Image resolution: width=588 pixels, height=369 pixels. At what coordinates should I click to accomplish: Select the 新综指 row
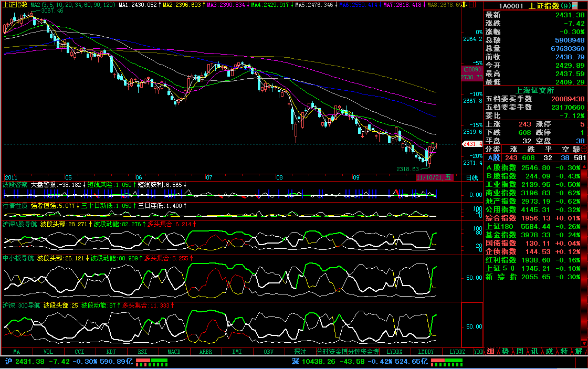point(533,277)
